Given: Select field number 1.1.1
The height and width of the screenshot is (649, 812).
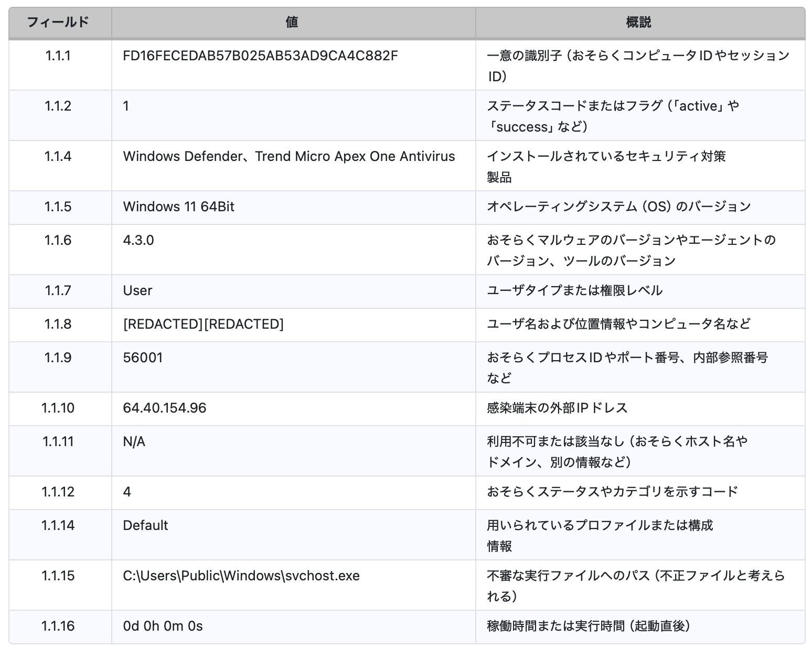Looking at the screenshot, I should point(58,56).
